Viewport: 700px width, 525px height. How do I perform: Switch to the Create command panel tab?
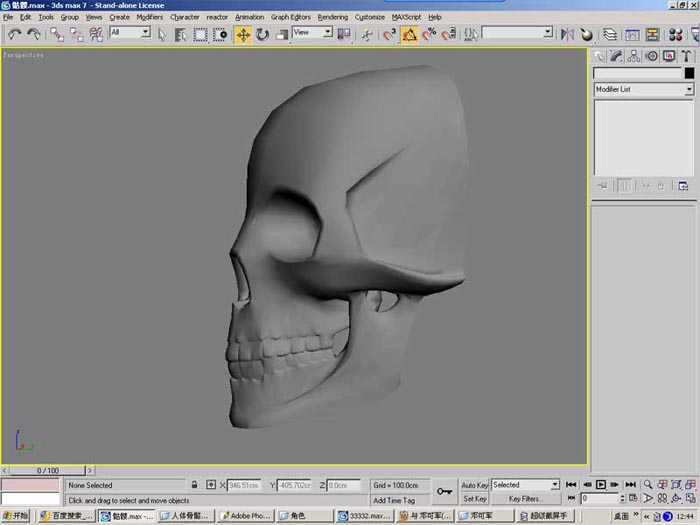[x=599, y=56]
